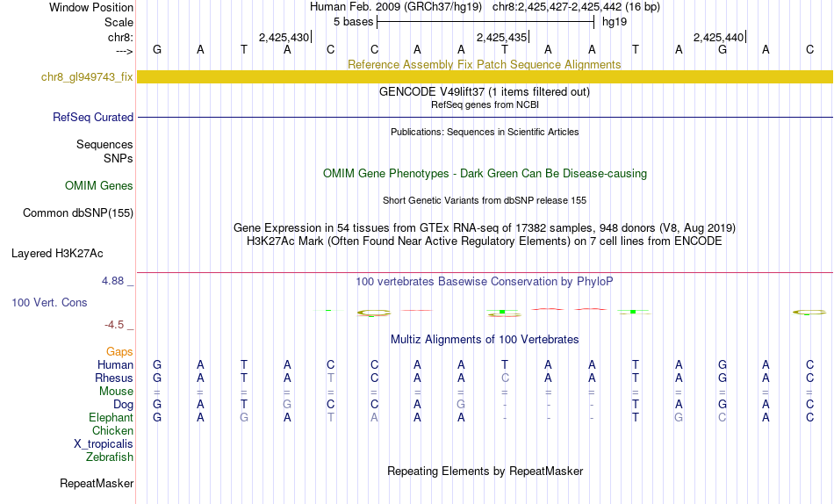Click position marker 2,425,440 on ruler
The height and width of the screenshot is (504, 834).
tap(719, 37)
